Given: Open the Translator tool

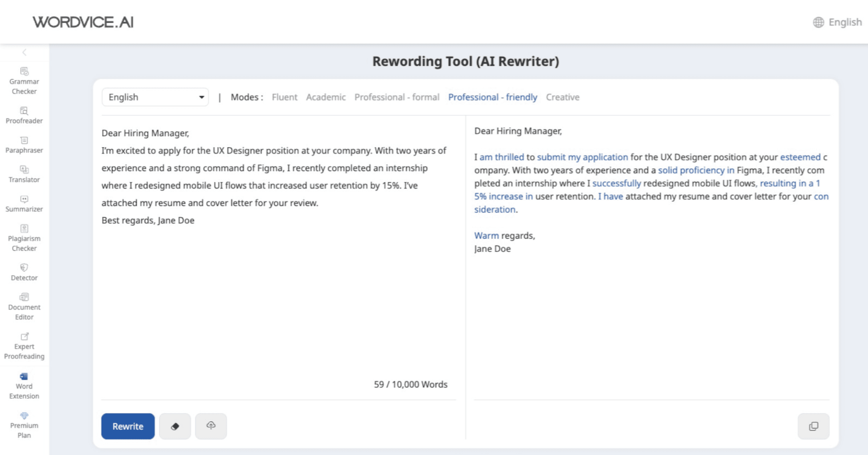Looking at the screenshot, I should 24,174.
